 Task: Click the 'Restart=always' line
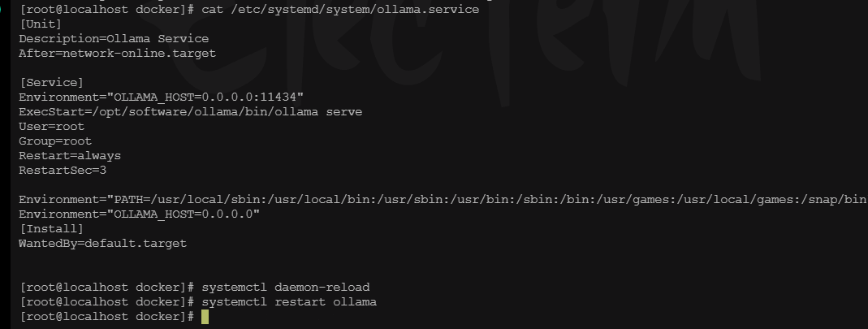coord(70,156)
